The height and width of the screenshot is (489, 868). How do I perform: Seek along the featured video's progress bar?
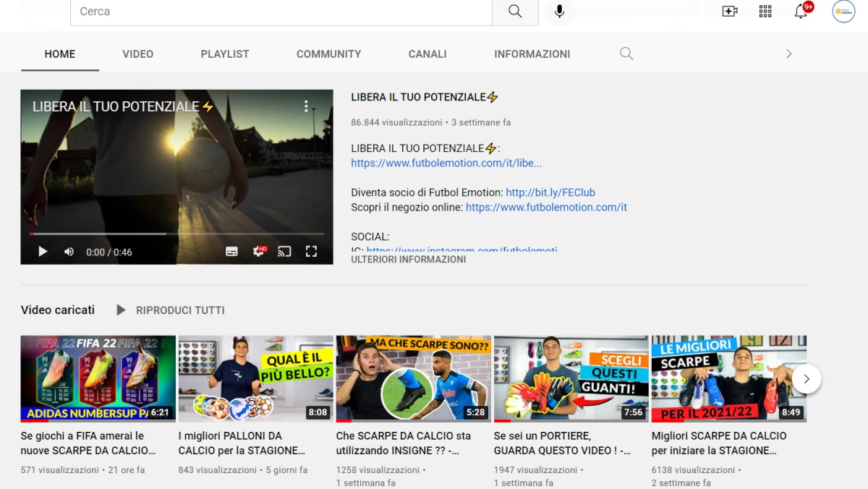pyautogui.click(x=176, y=234)
